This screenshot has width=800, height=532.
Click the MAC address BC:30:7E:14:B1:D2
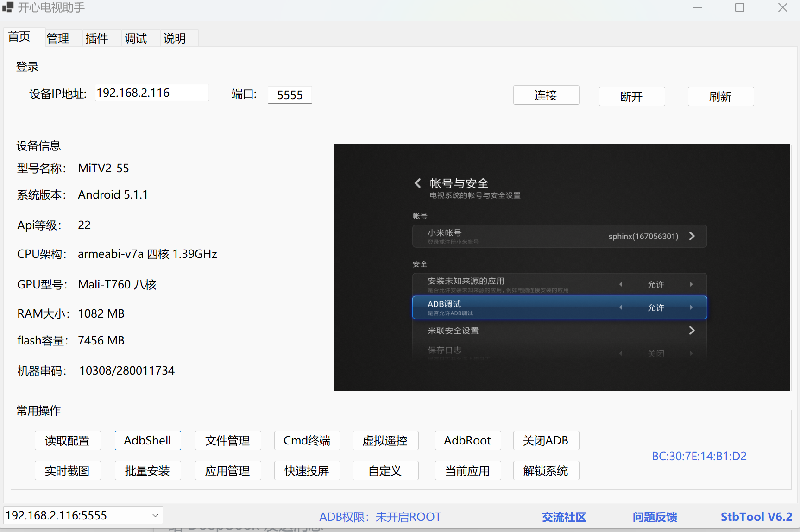pyautogui.click(x=699, y=456)
